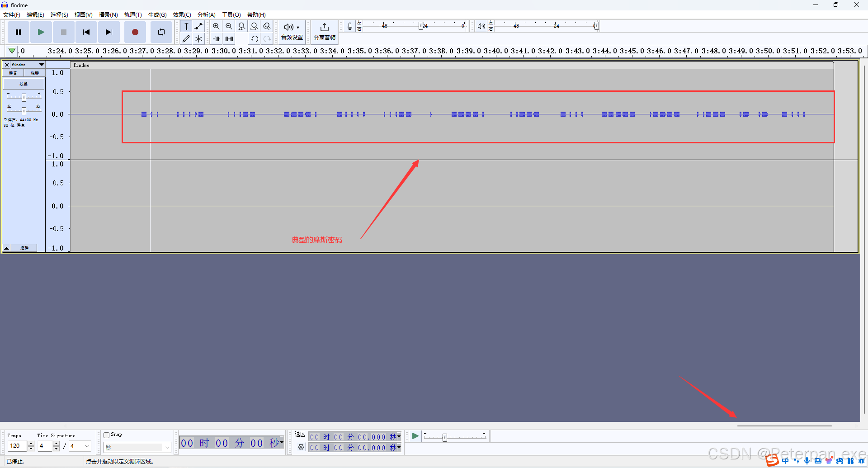Trim audio outside the selection
The image size is (868, 468).
coord(217,39)
